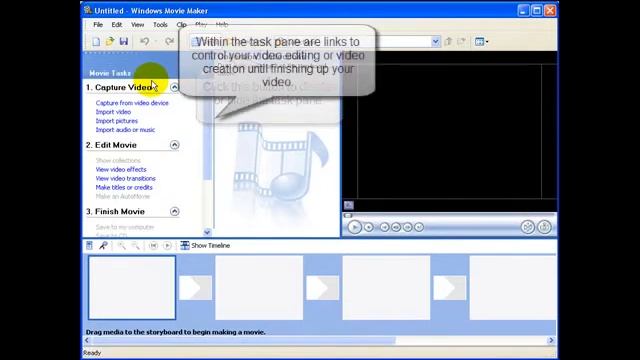The width and height of the screenshot is (640, 360).
Task: Click the Zoom In magnifier on storyboard toolbar
Action: point(121,245)
